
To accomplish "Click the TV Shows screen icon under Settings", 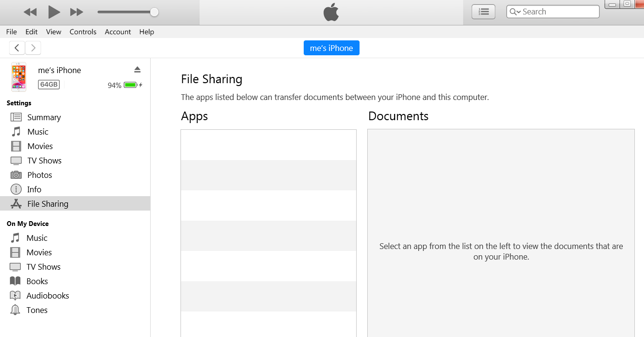I will click(16, 161).
